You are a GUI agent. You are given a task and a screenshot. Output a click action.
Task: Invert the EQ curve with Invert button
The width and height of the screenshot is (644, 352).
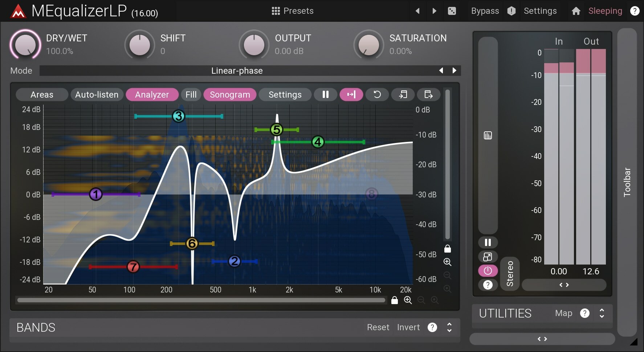(x=408, y=327)
